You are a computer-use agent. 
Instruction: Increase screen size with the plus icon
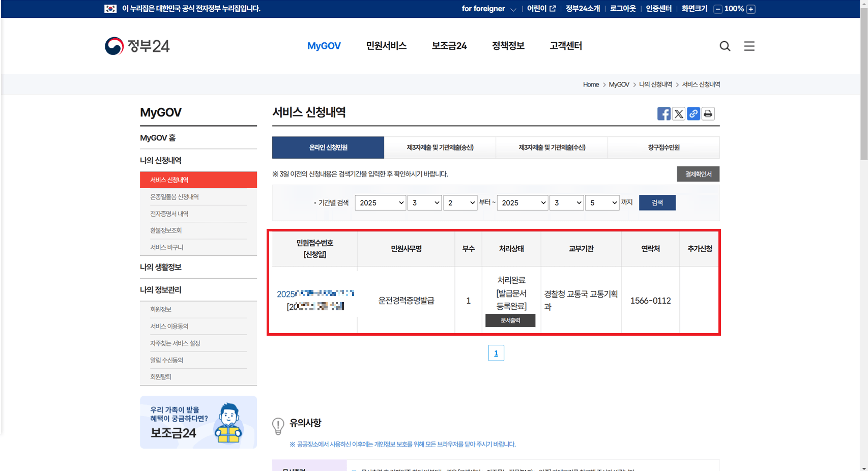[x=751, y=9]
